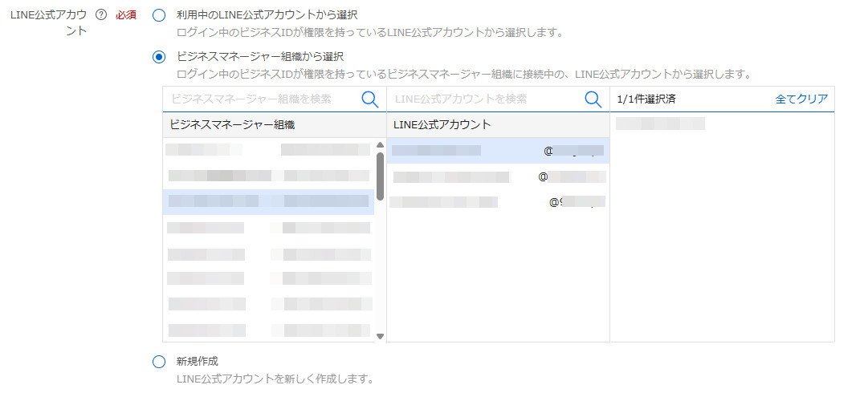868x393 pixels.
Task: Click the 全てクリア link
Action: 801,99
